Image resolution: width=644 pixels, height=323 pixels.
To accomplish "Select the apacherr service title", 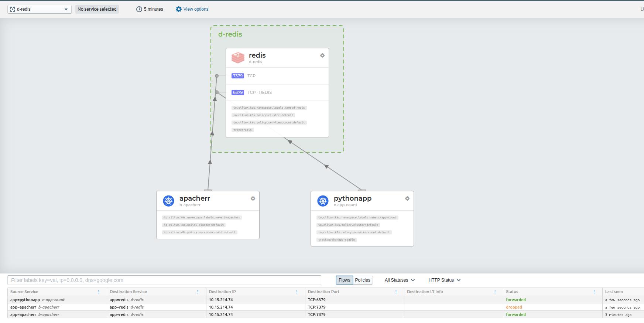I will point(195,198).
